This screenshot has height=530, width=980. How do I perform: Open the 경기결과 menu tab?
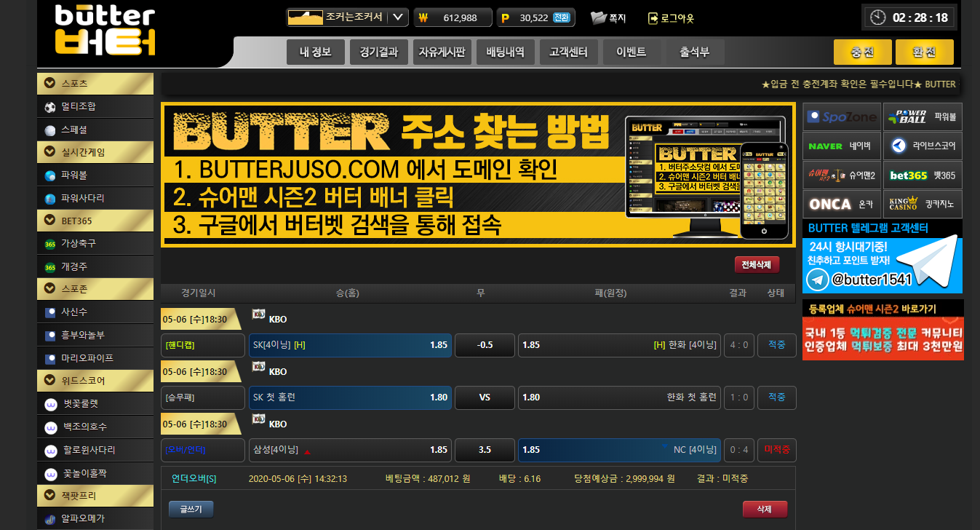pos(378,52)
